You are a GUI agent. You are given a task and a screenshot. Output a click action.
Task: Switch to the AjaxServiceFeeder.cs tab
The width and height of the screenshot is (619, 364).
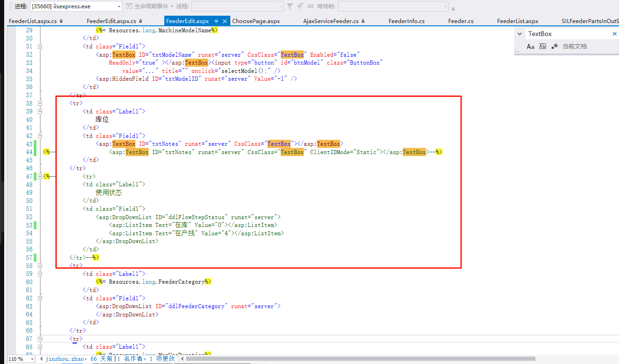tap(331, 21)
